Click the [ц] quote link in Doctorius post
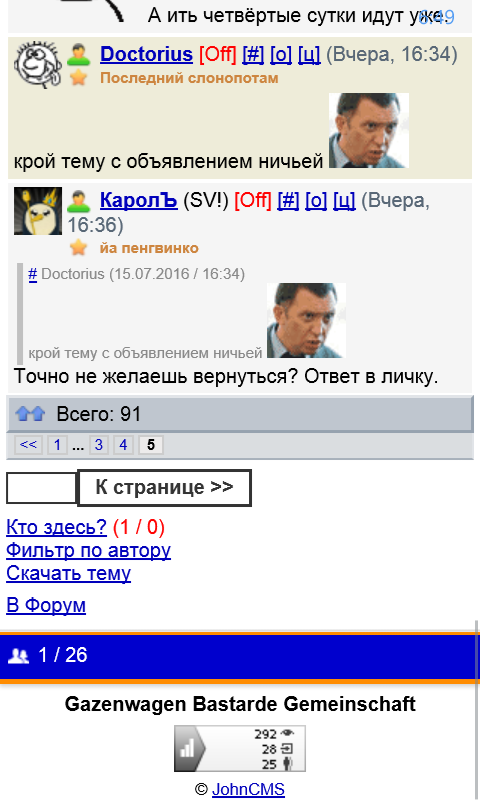 309,54
